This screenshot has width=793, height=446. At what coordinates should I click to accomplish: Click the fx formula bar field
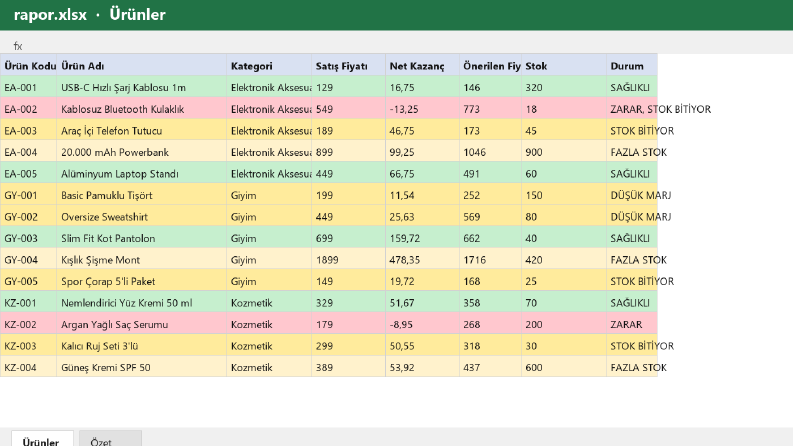pos(396,46)
